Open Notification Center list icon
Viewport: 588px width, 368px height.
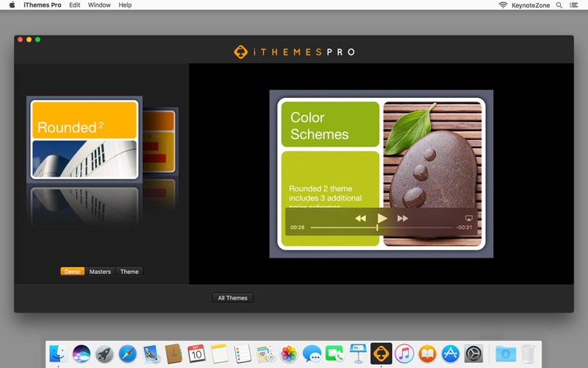(x=574, y=5)
